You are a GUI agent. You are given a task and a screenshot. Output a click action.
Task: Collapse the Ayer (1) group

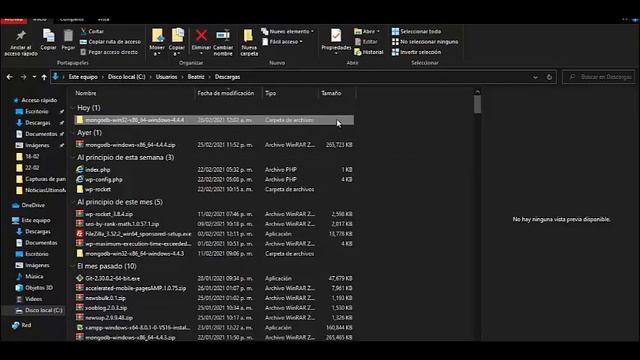(x=73, y=133)
